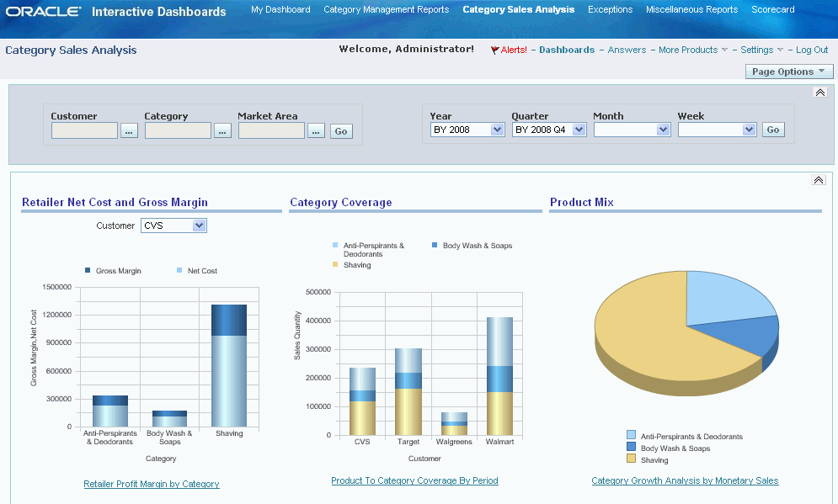Image resolution: width=838 pixels, height=504 pixels.
Task: Open the Dashboards link
Action: pyautogui.click(x=567, y=50)
